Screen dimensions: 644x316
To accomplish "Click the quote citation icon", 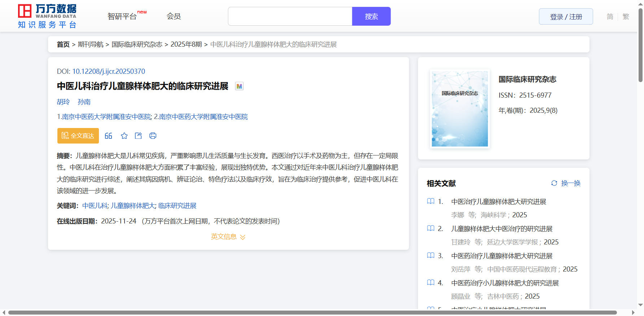I will click(x=108, y=136).
